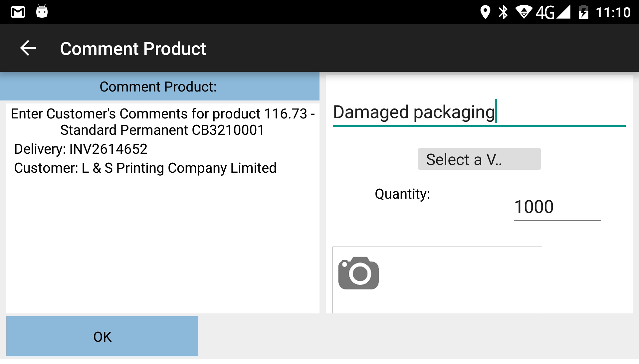The width and height of the screenshot is (639, 364).
Task: Tap the 4G signal strength indicator
Action: coord(553,12)
